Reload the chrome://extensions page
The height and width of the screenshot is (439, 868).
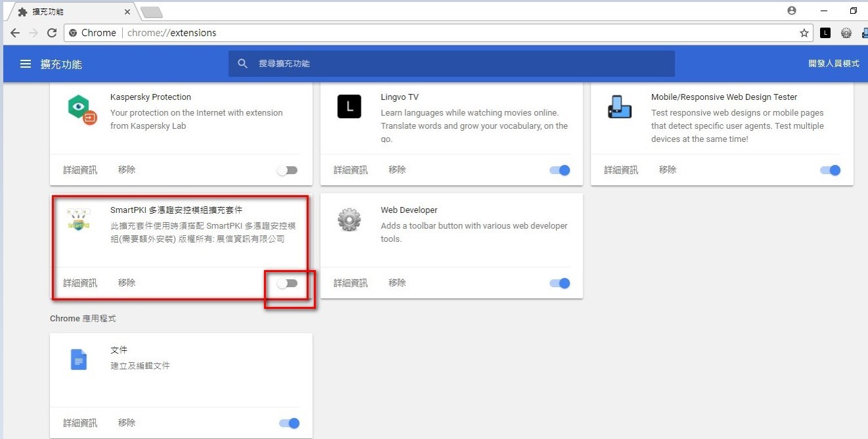click(x=53, y=33)
